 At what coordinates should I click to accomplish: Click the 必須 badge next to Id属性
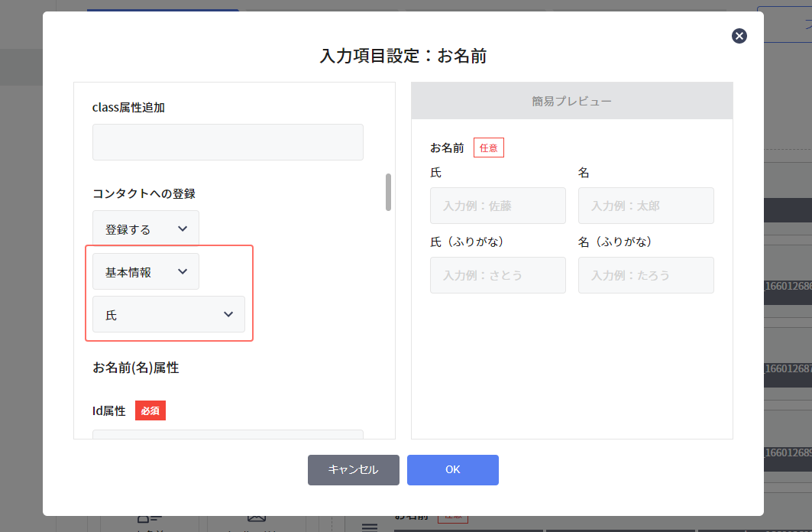[150, 410]
